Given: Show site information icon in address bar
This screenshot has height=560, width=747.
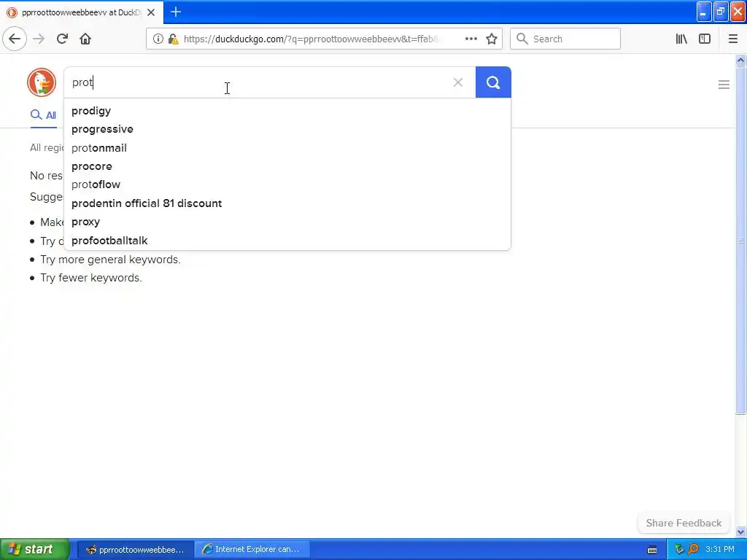Looking at the screenshot, I should point(158,39).
